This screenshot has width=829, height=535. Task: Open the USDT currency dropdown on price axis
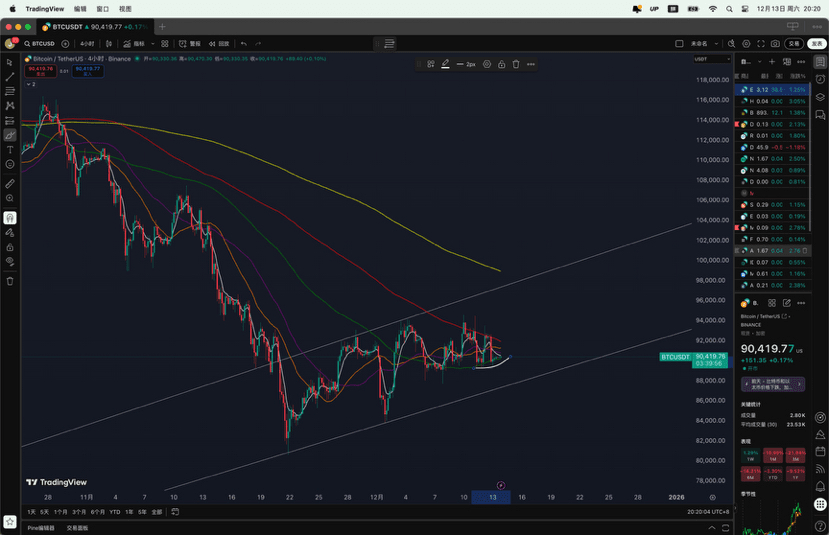point(712,59)
